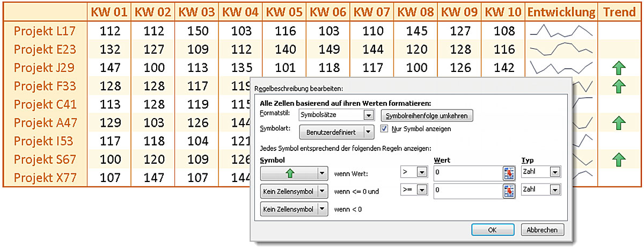Select sparkline for Projekt L17
This screenshot has width=644, height=247.
click(561, 31)
